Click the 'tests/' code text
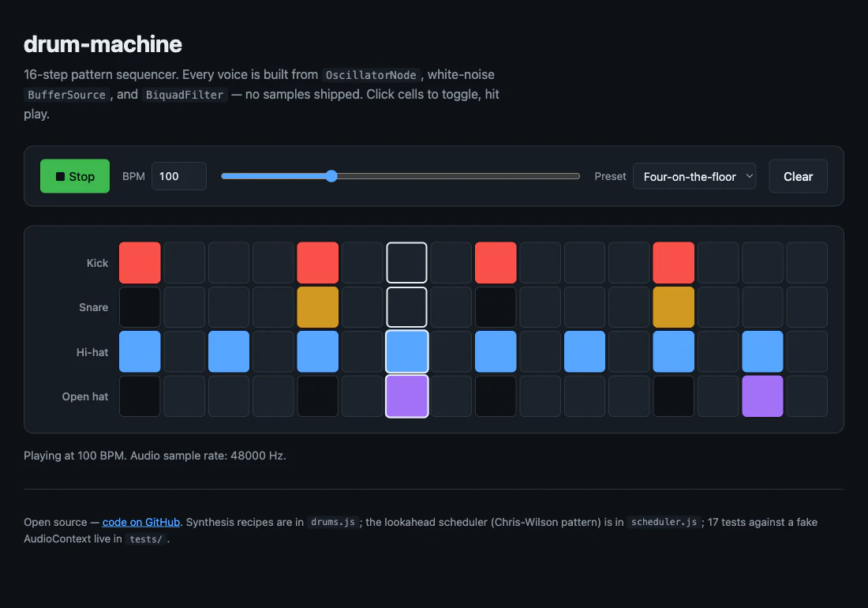The height and width of the screenshot is (608, 868). pos(146,539)
